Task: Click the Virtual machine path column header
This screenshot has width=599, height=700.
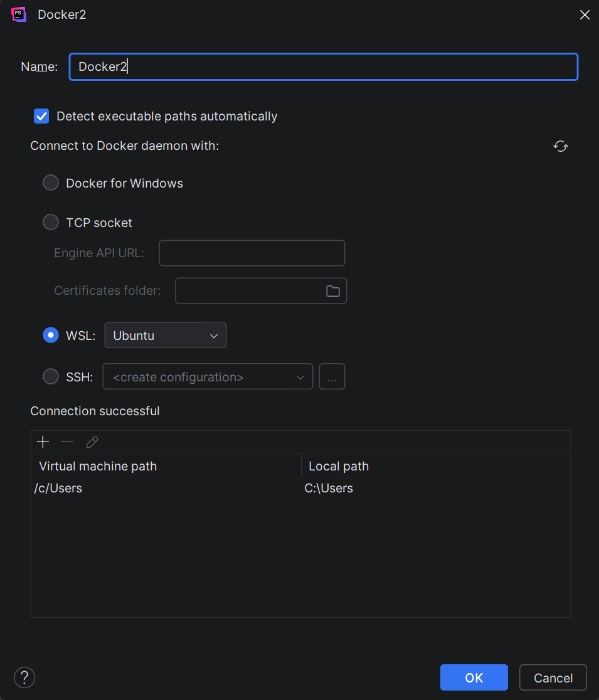Action: coord(166,466)
